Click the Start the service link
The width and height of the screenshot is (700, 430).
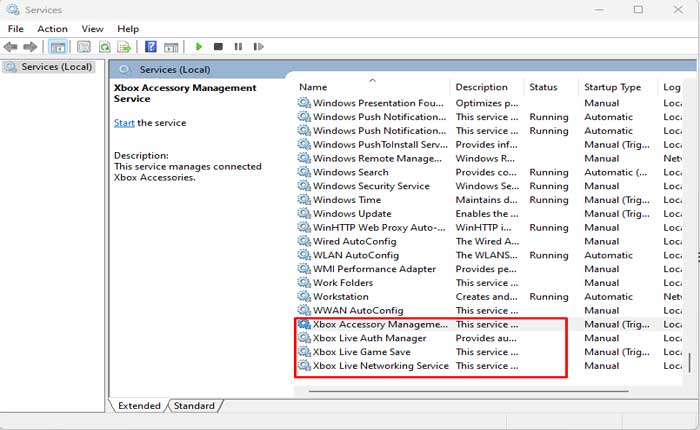(x=124, y=123)
